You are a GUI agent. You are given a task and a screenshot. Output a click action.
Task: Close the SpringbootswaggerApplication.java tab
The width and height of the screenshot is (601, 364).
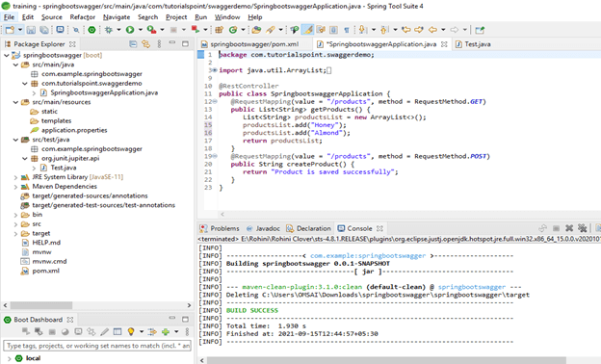(x=444, y=44)
